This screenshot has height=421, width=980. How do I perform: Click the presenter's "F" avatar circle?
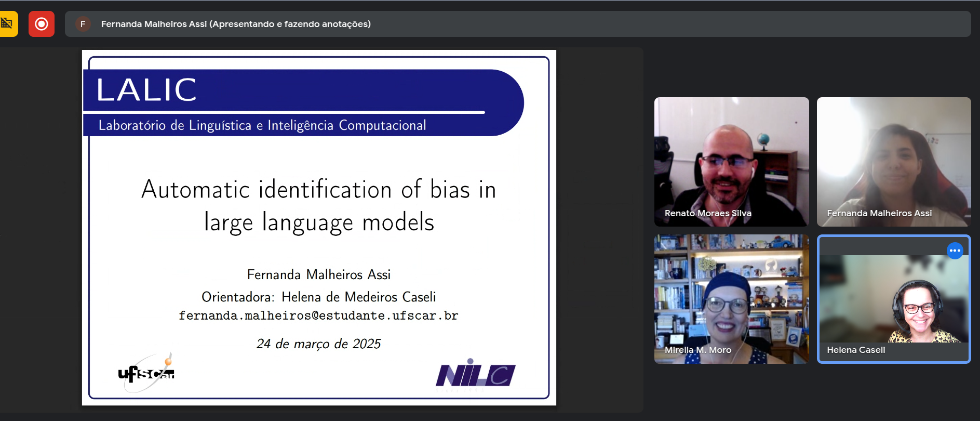pyautogui.click(x=83, y=24)
